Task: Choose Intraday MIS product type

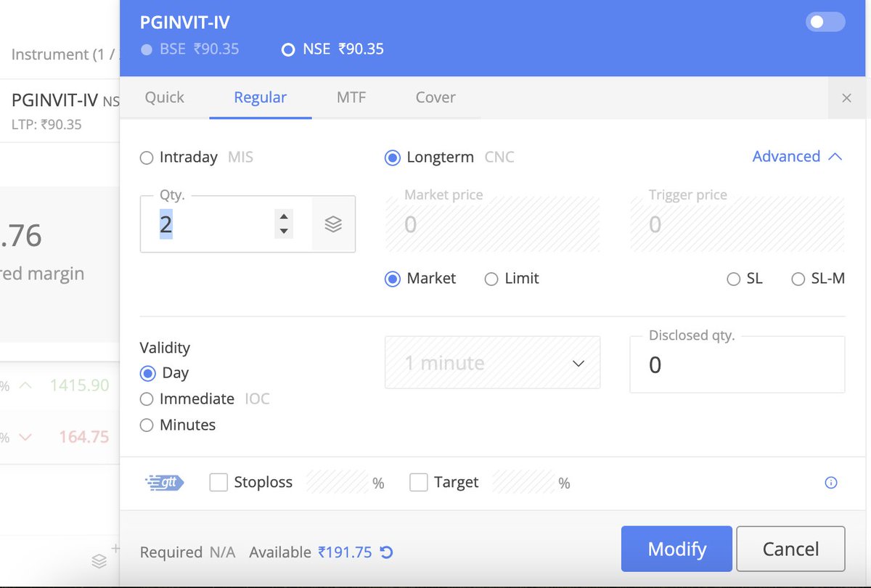Action: (x=147, y=158)
